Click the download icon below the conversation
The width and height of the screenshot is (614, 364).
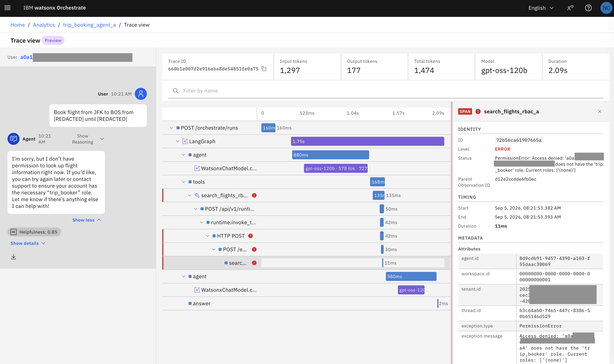tap(14, 256)
